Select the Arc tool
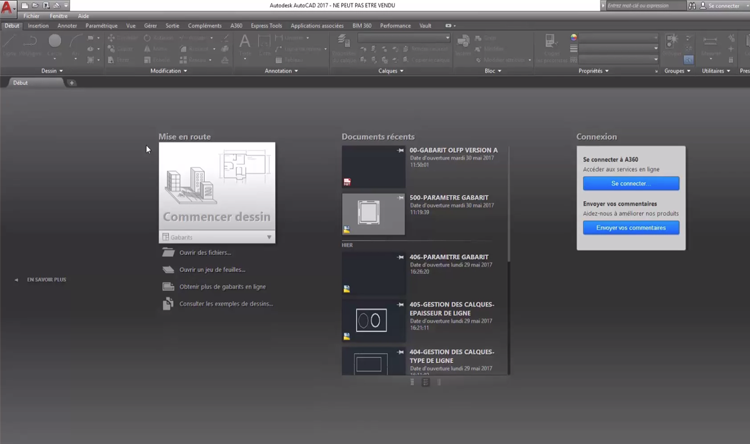The height and width of the screenshot is (444, 750). [x=76, y=44]
